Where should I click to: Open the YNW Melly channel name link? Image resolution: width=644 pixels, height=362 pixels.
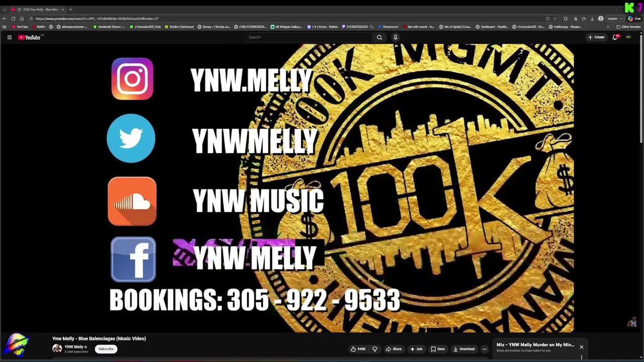[x=74, y=347]
